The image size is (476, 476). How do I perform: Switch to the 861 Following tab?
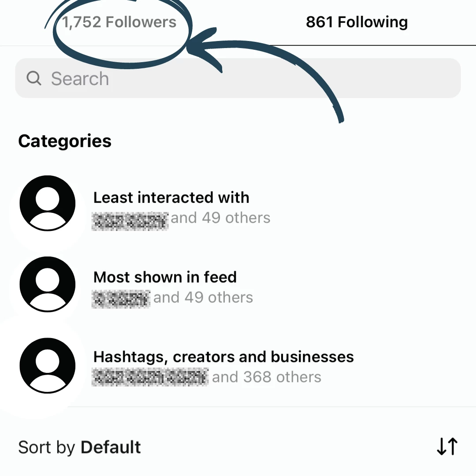(356, 22)
